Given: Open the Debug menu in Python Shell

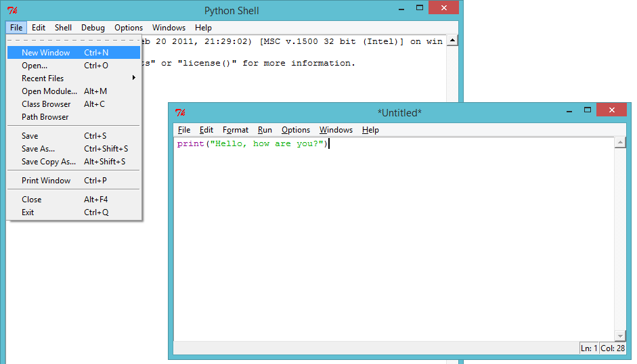Looking at the screenshot, I should 93,28.
